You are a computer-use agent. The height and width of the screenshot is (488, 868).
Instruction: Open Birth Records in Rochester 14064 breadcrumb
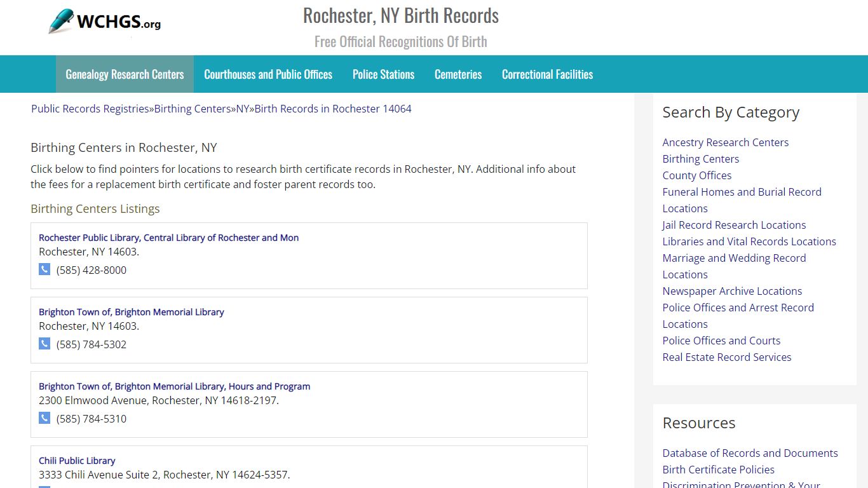333,109
